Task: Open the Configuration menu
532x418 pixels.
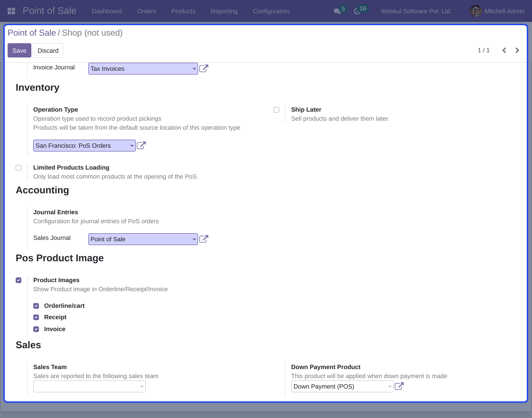Action: tap(271, 11)
